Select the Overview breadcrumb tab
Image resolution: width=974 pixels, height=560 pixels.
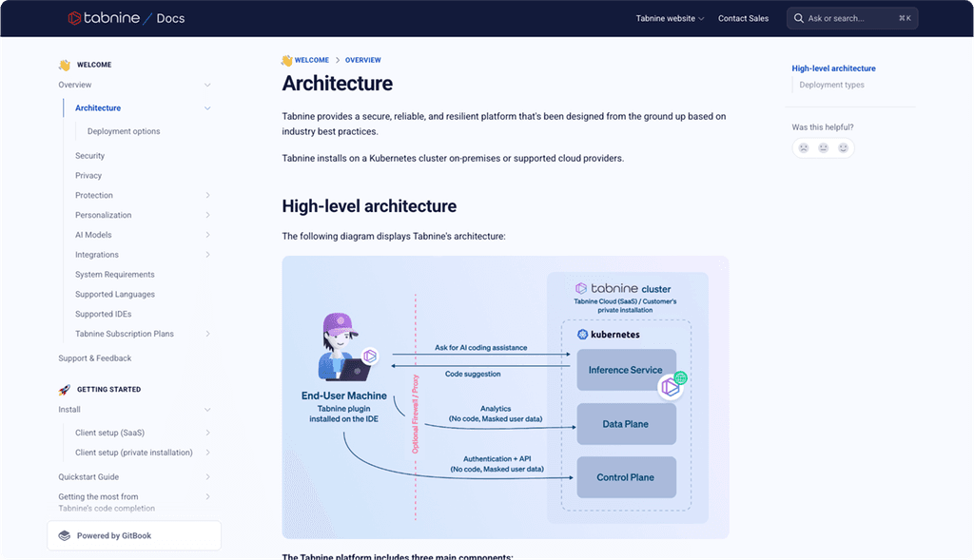tap(362, 59)
